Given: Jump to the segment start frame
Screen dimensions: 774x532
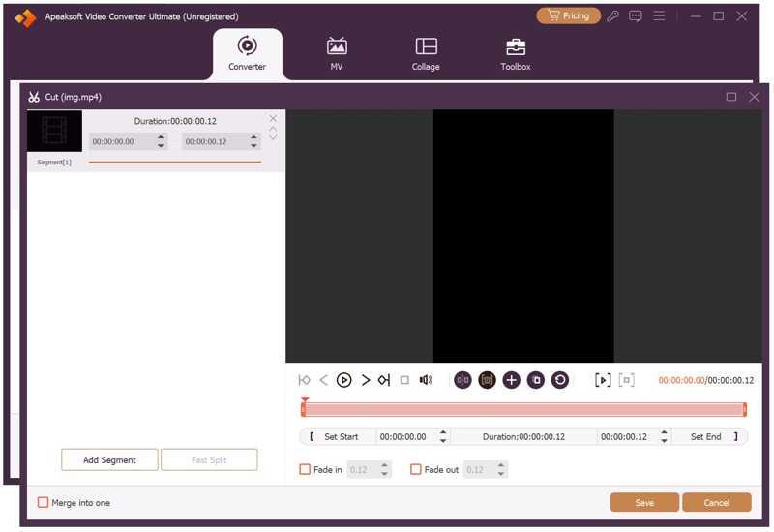Looking at the screenshot, I should (304, 380).
